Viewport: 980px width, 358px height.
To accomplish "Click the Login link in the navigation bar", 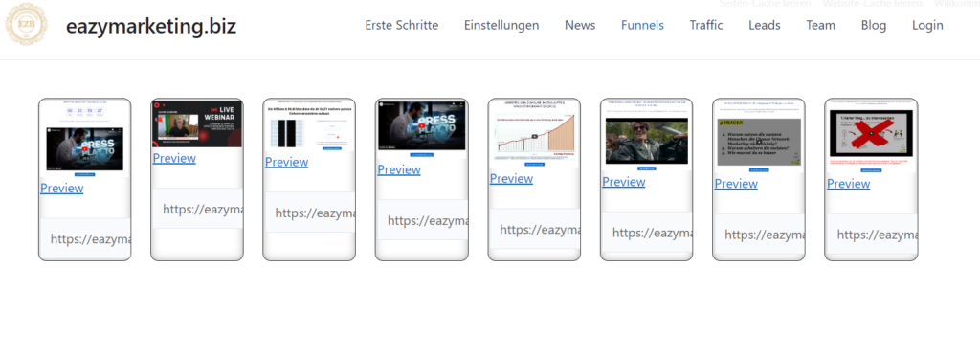I will coord(927,26).
